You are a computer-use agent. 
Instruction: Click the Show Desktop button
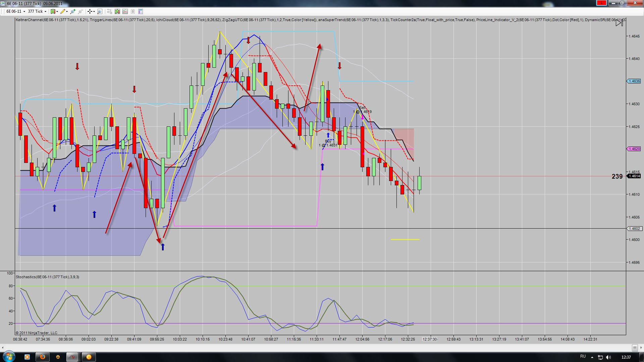tap(642, 357)
